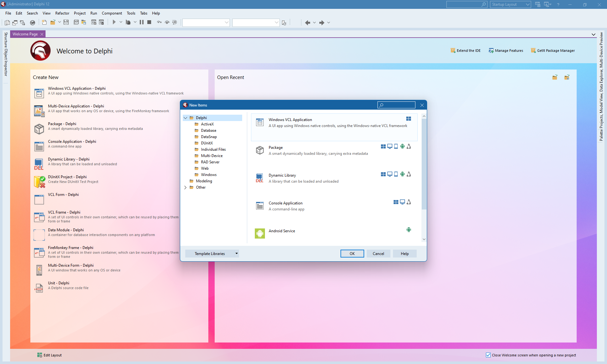Select Android Service in New Items list
The height and width of the screenshot is (364, 607).
334,234
